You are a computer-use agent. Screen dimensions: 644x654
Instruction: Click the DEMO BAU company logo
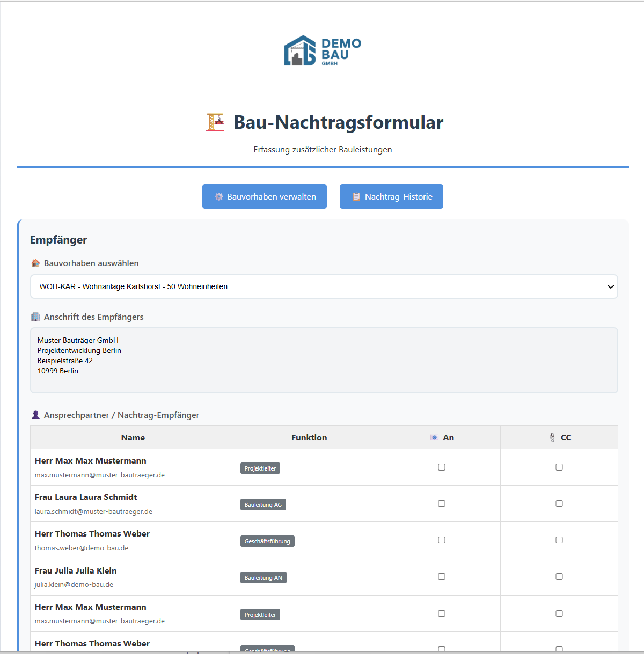pyautogui.click(x=322, y=50)
